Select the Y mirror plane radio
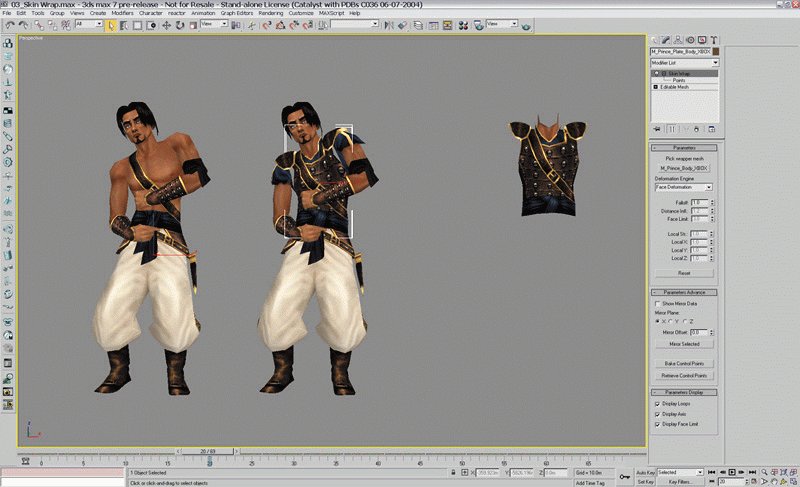This screenshot has height=487, width=800. click(670, 322)
